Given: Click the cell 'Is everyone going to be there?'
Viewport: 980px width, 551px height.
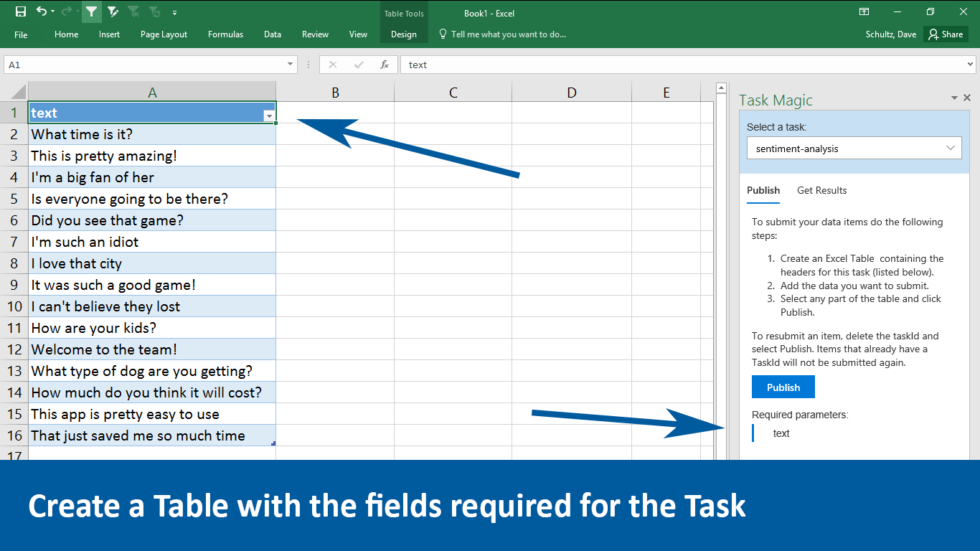Looking at the screenshot, I should (152, 199).
